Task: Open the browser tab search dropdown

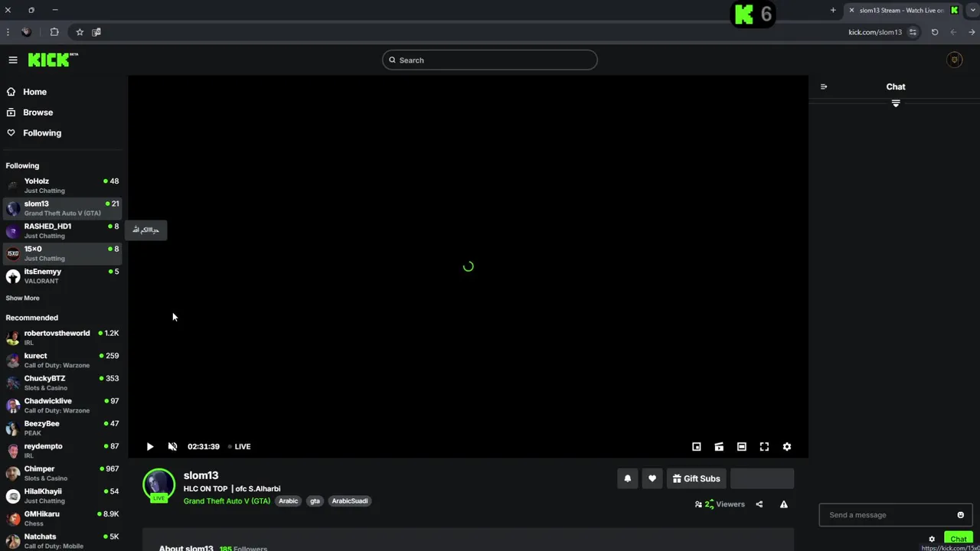Action: 973,10
